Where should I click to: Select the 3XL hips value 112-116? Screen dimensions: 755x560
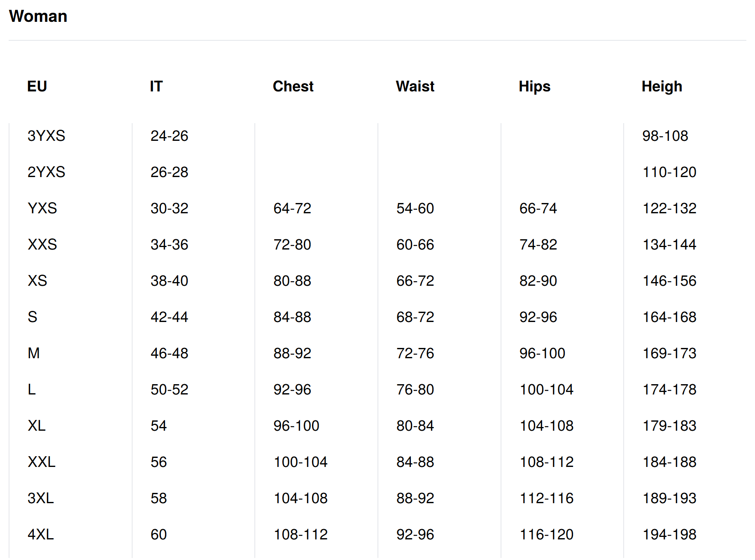point(546,498)
